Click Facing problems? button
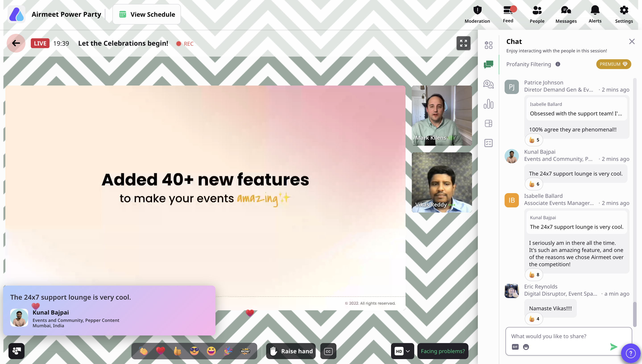 point(443,351)
